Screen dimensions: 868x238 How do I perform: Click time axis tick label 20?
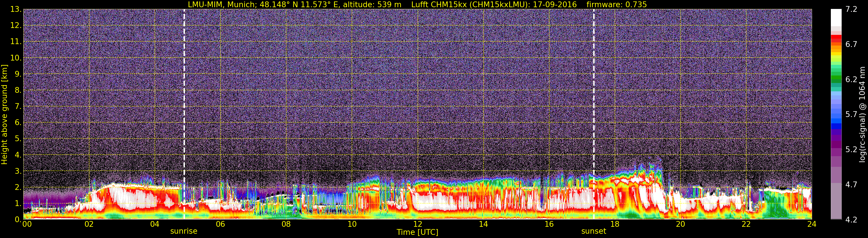coord(680,224)
